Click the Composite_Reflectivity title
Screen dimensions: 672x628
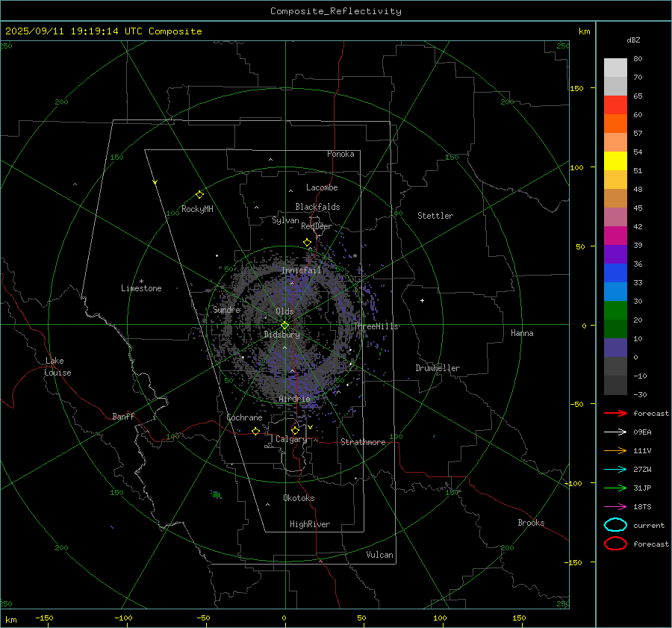335,11
